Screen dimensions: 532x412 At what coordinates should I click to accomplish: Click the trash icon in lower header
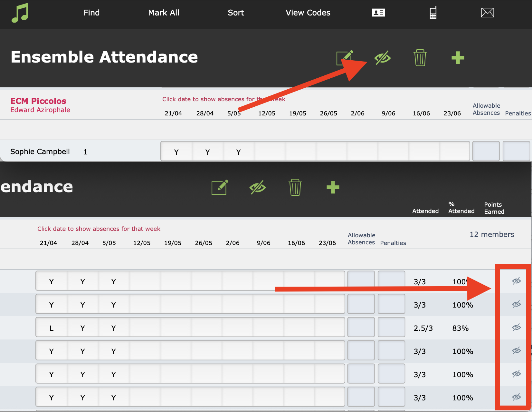295,187
